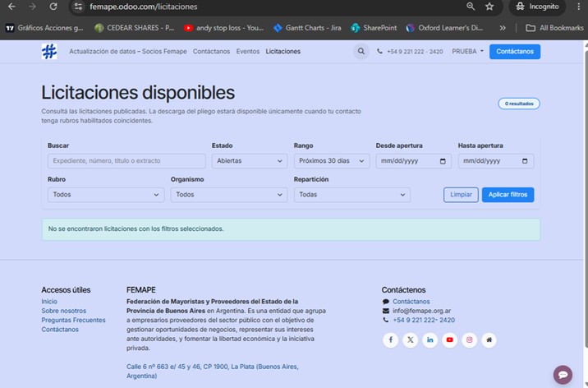
Task: Click Aplicar filtros button
Action: coord(508,195)
